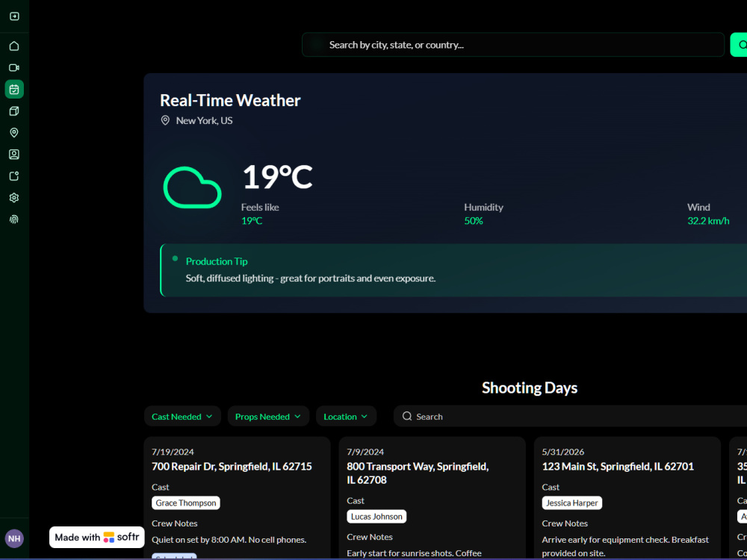Click the Shooting Days heading
747x560 pixels.
click(x=530, y=388)
